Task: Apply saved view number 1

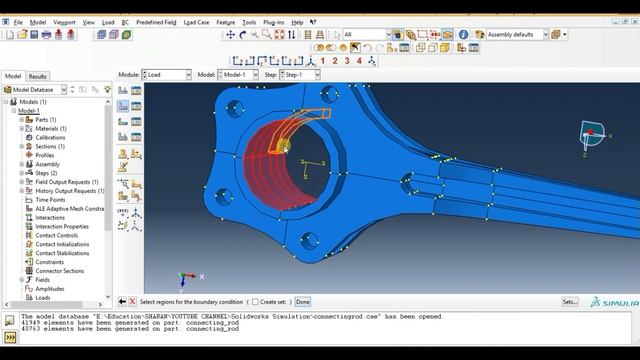Action: pyautogui.click(x=323, y=61)
